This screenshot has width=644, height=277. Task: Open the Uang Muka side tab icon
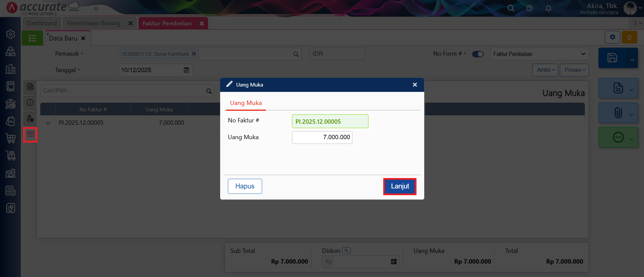[x=30, y=134]
